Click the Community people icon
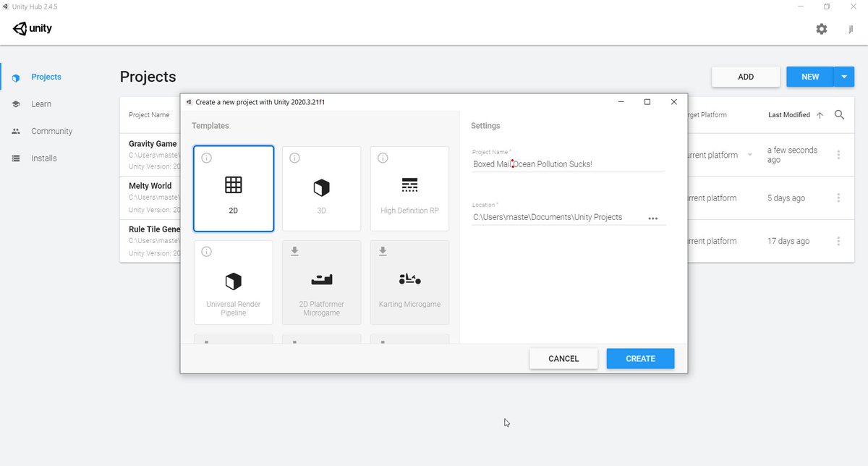Viewport: 868px width, 466px height. click(x=16, y=131)
